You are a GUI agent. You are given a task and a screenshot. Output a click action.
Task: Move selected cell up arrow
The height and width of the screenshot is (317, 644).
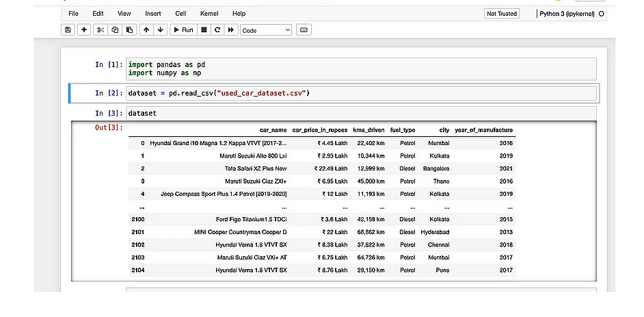click(146, 30)
